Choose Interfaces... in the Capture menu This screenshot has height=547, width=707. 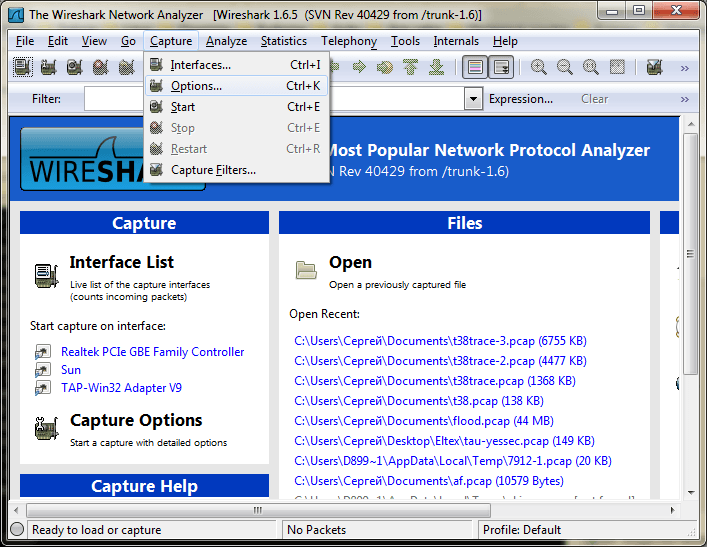(236, 65)
